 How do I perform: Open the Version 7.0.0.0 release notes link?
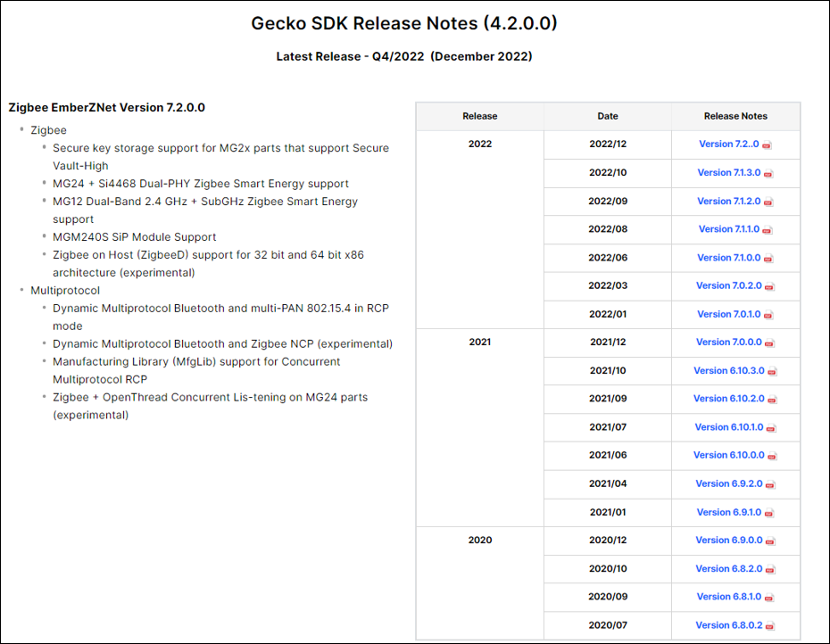(728, 343)
